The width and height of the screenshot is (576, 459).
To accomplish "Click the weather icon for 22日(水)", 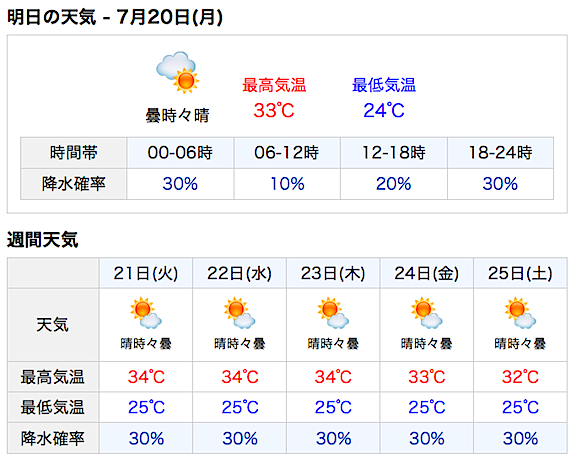I will click(x=240, y=313).
